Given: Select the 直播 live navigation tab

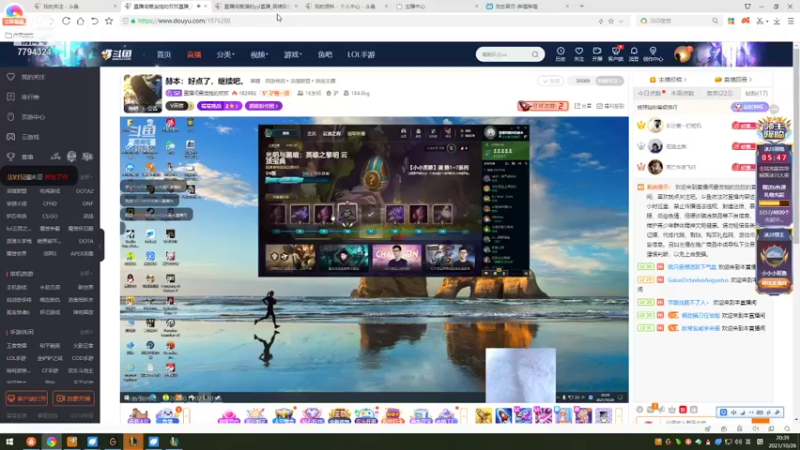Looking at the screenshot, I should [194, 55].
